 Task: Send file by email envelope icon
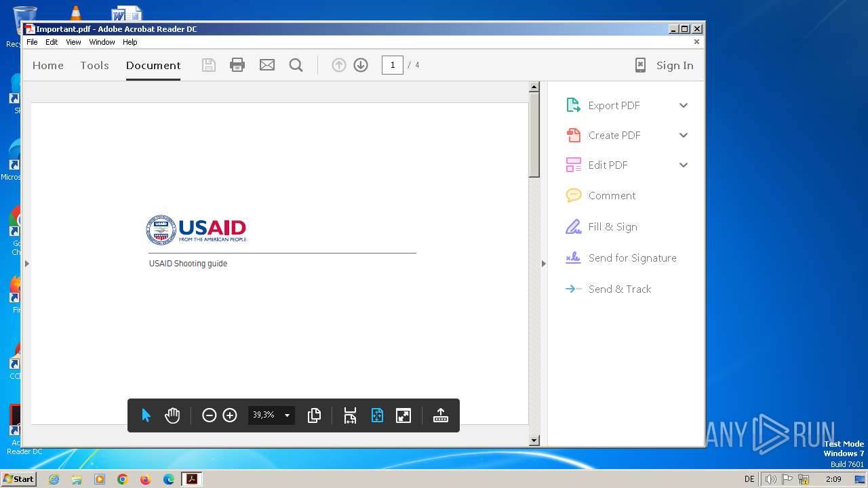[x=267, y=65]
